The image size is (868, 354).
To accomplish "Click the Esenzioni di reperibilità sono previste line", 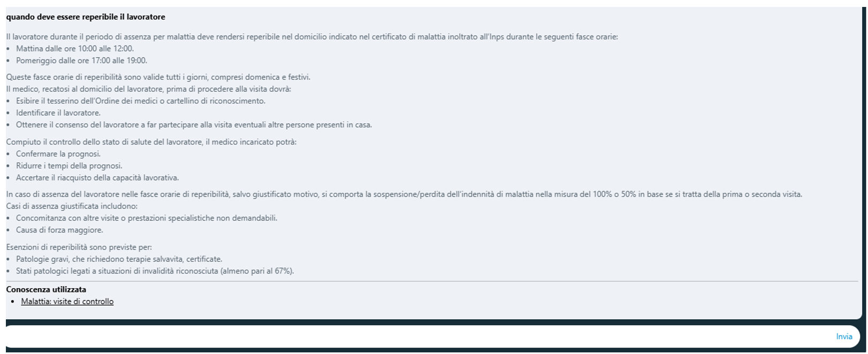I will pyautogui.click(x=79, y=247).
